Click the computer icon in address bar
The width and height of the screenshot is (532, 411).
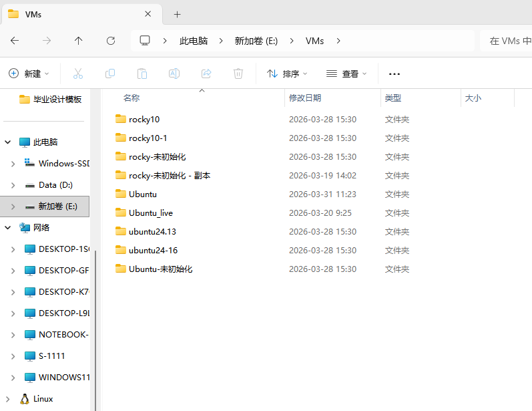click(x=145, y=41)
